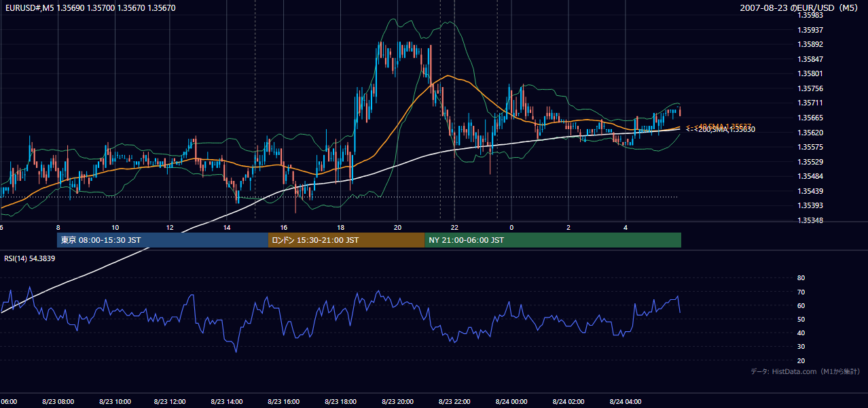Viewport: 868px width, 408px height.
Task: Click hour label 18 under price chart
Action: (x=340, y=227)
